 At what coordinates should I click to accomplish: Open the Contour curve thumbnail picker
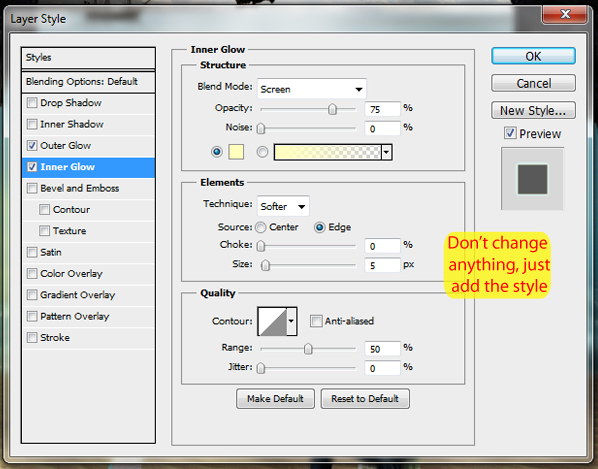pos(272,321)
